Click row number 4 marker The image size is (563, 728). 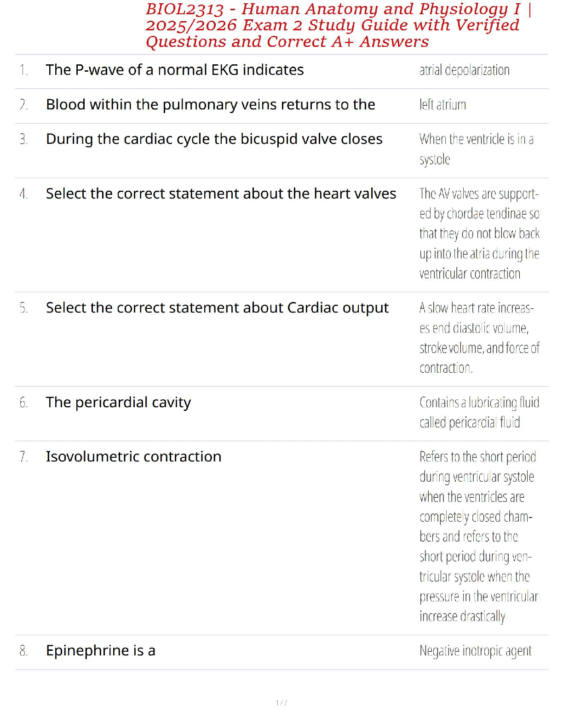coord(23,194)
